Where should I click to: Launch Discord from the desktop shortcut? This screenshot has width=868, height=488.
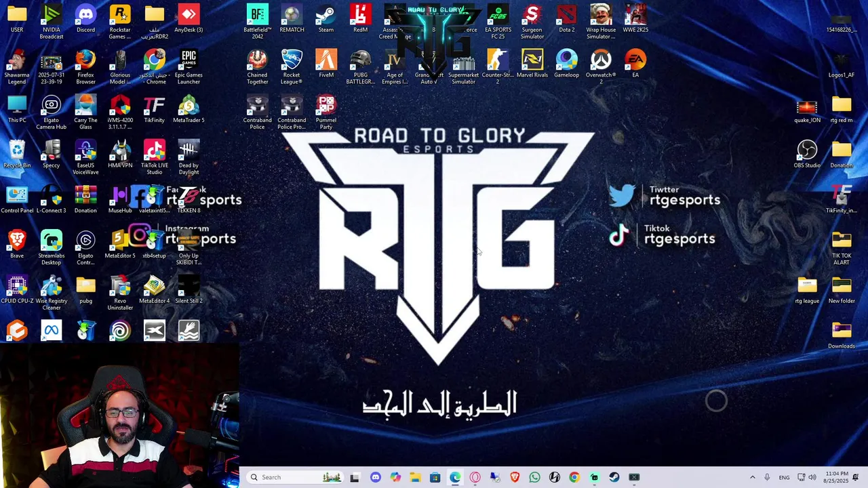85,19
